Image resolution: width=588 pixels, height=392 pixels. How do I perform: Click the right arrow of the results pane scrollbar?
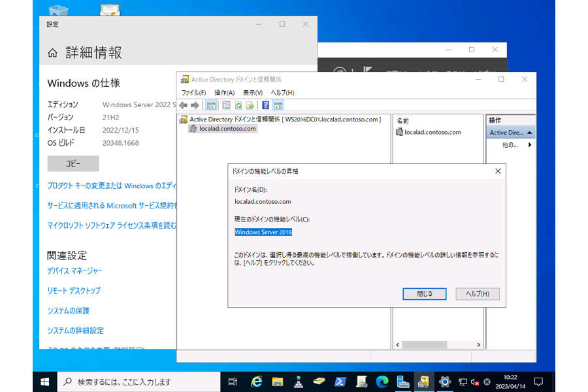pos(478,345)
